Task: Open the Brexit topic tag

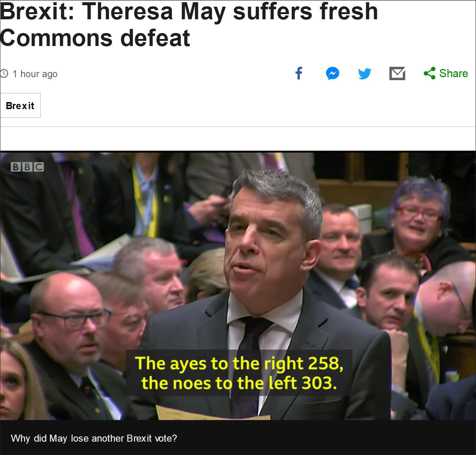Action: 20,106
